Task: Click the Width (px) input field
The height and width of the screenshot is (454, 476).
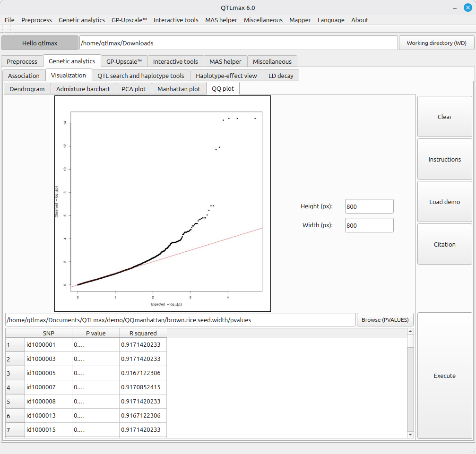Action: click(x=369, y=225)
